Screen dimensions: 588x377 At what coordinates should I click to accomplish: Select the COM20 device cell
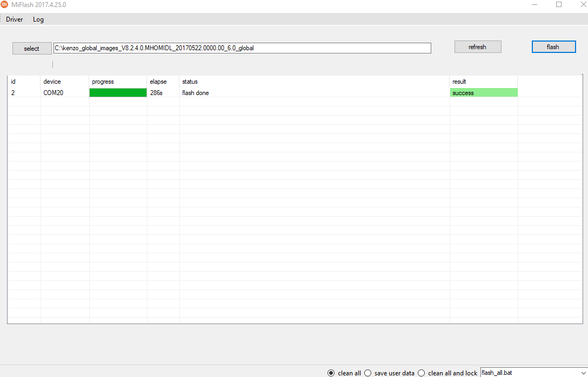[x=64, y=92]
